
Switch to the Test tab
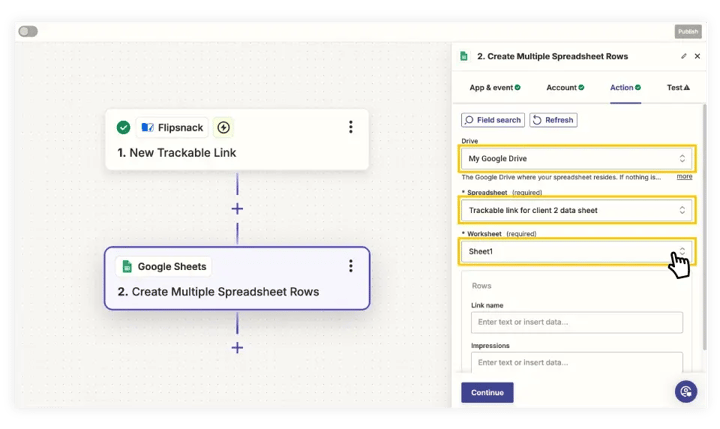pos(678,87)
